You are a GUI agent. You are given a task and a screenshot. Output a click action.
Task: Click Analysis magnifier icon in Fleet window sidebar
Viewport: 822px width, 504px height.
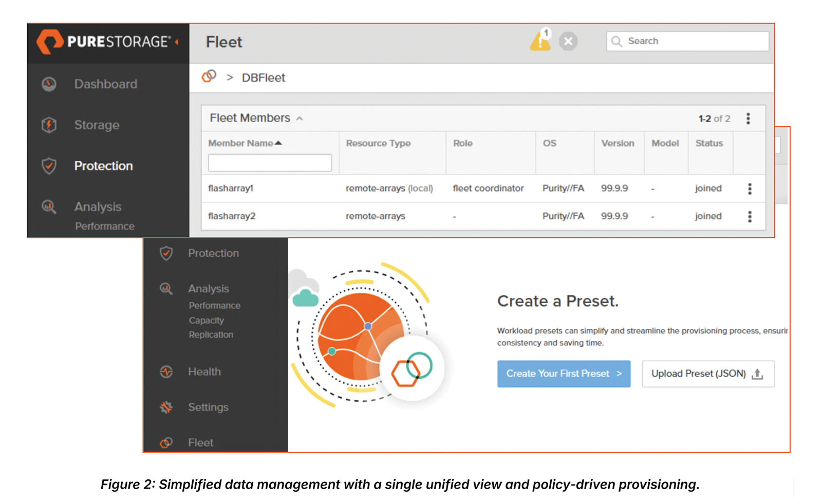point(49,207)
